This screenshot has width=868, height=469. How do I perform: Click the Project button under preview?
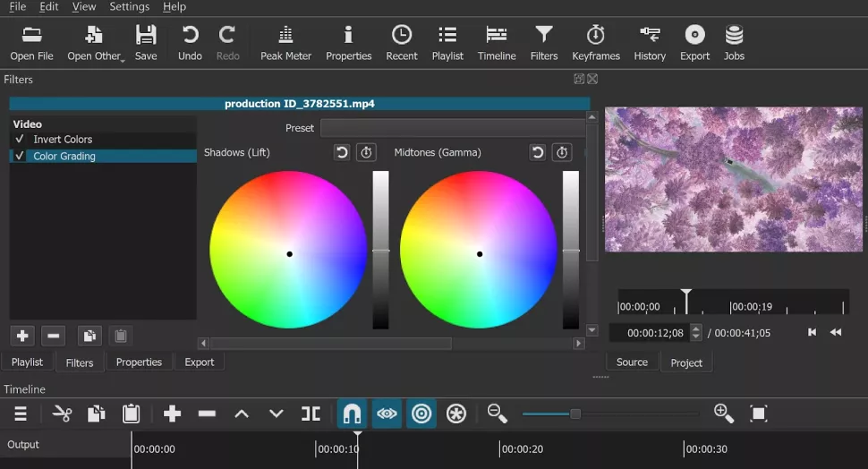[686, 362]
